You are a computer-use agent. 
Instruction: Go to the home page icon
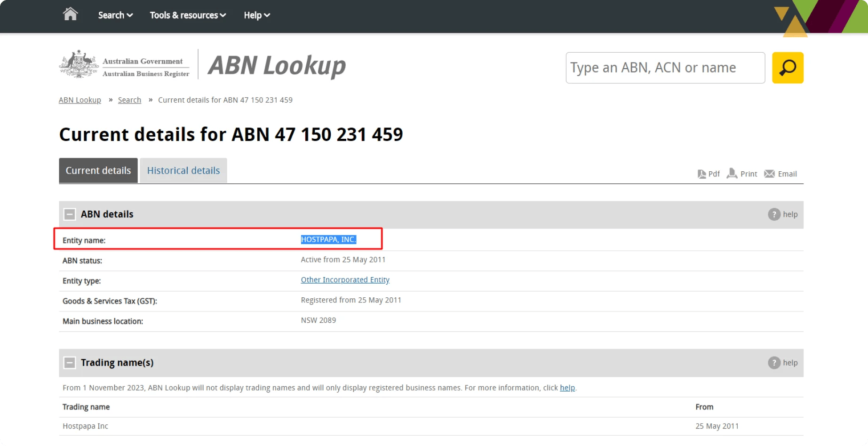pos(70,14)
